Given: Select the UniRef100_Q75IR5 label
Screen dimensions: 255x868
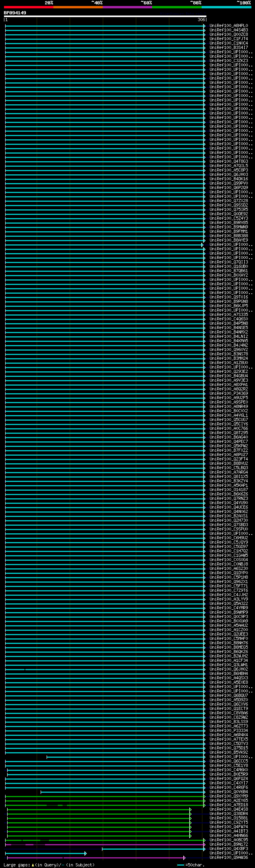Looking at the screenshot, I should (x=229, y=209).
